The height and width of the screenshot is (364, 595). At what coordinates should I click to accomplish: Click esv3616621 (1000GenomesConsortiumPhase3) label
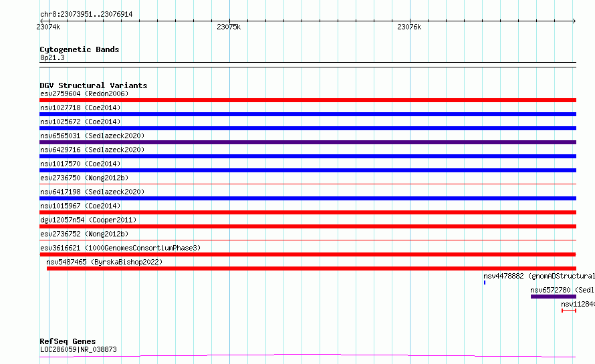pyautogui.click(x=120, y=248)
